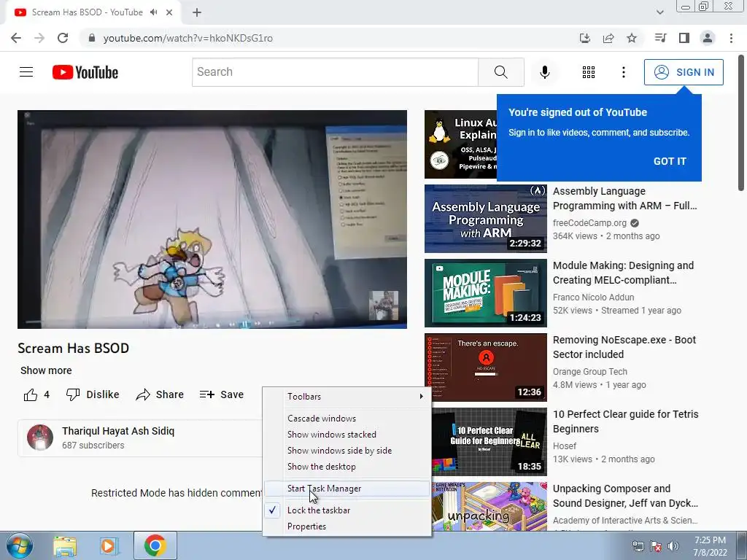Reload the YouTube page

[x=63, y=38]
